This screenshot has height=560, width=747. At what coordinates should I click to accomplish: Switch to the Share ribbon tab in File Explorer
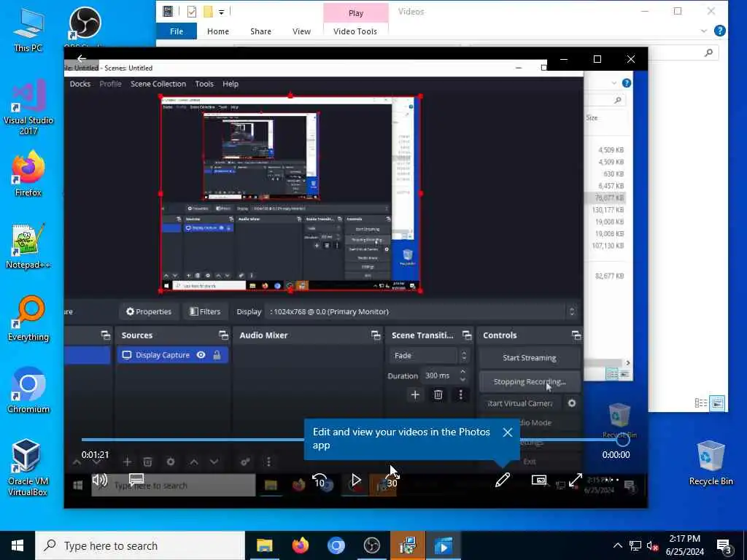(260, 31)
